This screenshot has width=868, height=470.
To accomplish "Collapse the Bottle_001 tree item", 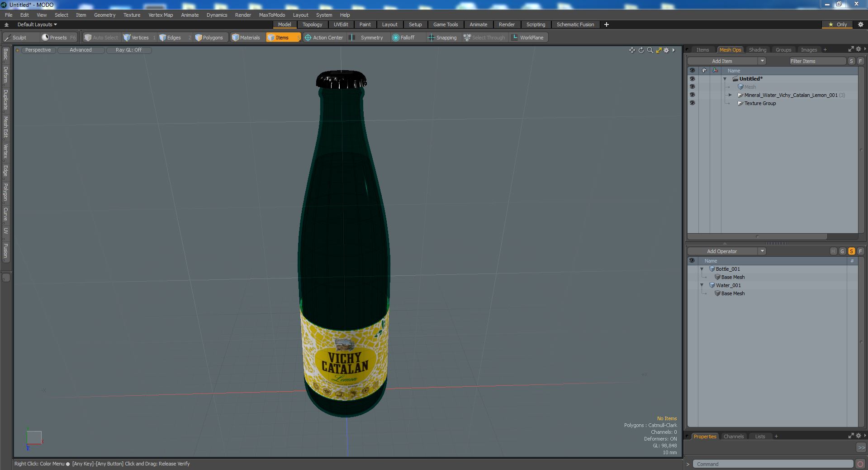I will pos(702,269).
